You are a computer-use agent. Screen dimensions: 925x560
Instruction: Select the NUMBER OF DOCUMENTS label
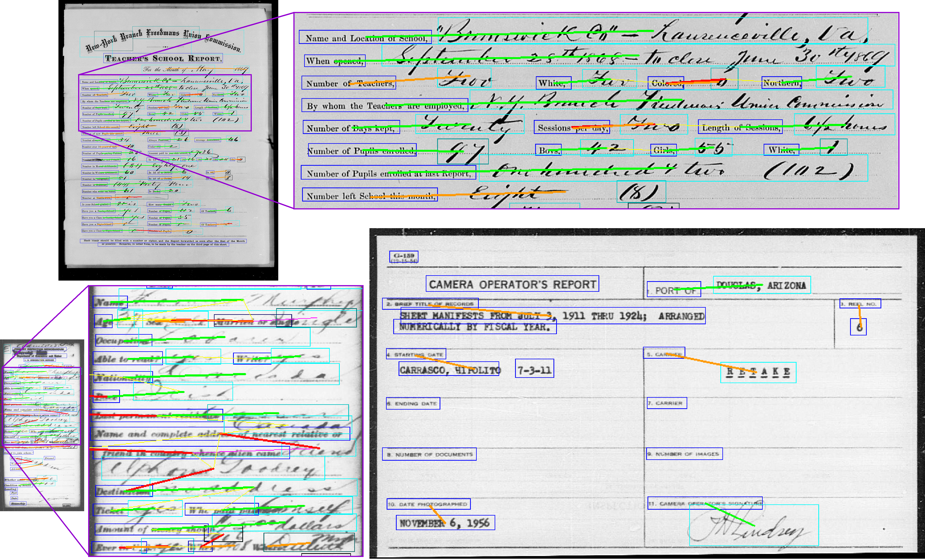(x=429, y=454)
